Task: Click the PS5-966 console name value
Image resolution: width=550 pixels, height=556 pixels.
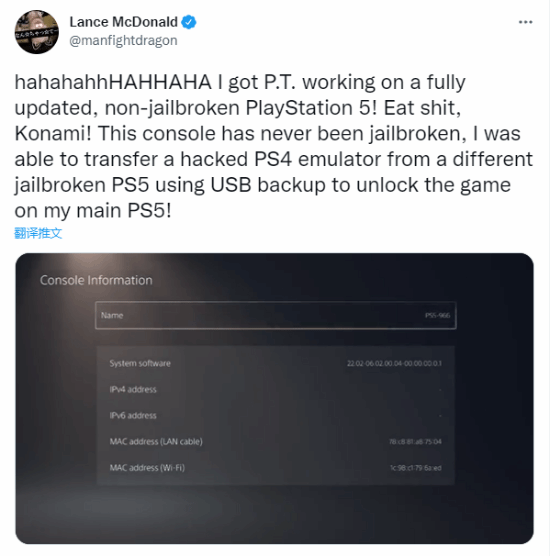Action: pos(438,315)
